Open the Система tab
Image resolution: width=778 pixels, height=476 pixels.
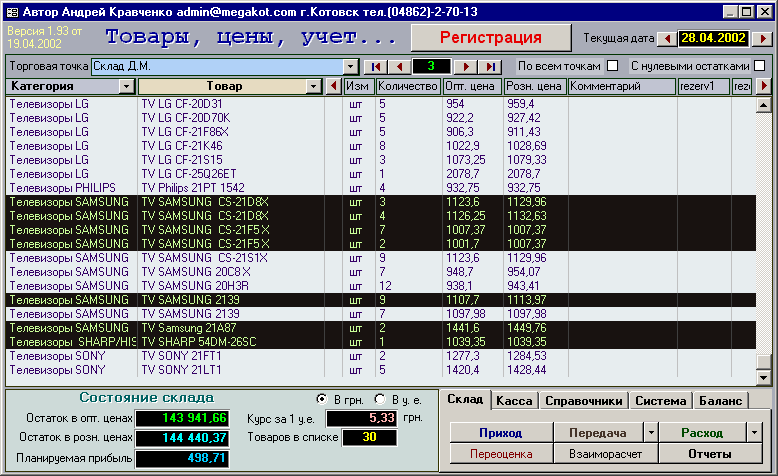click(x=661, y=401)
